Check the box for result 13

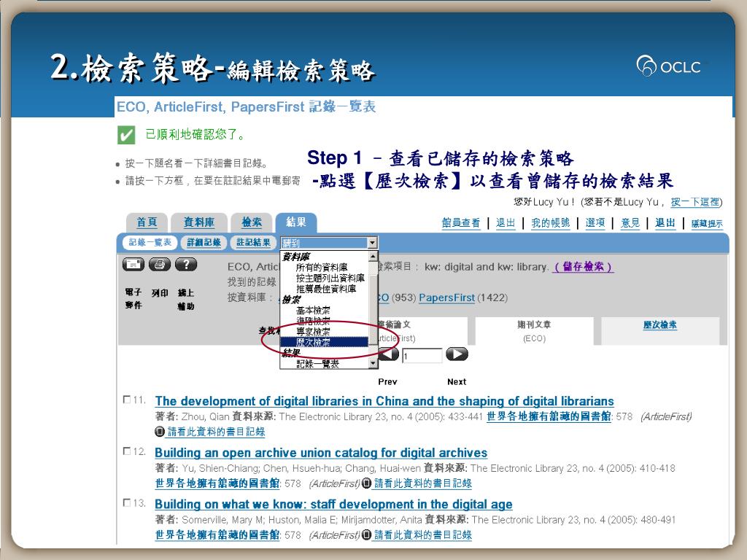coord(127,502)
